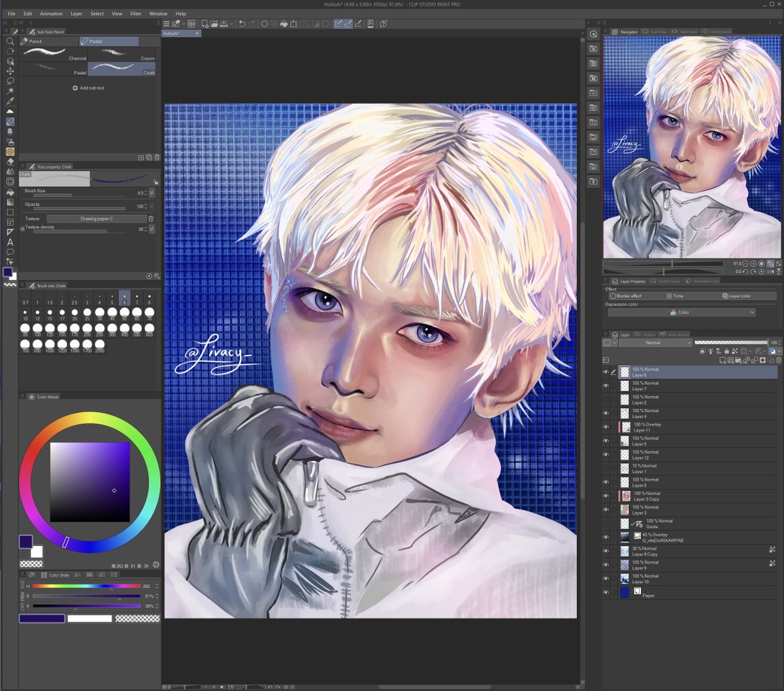Open the Filter menu
Viewport: 784px width, 691px height.
(135, 13)
